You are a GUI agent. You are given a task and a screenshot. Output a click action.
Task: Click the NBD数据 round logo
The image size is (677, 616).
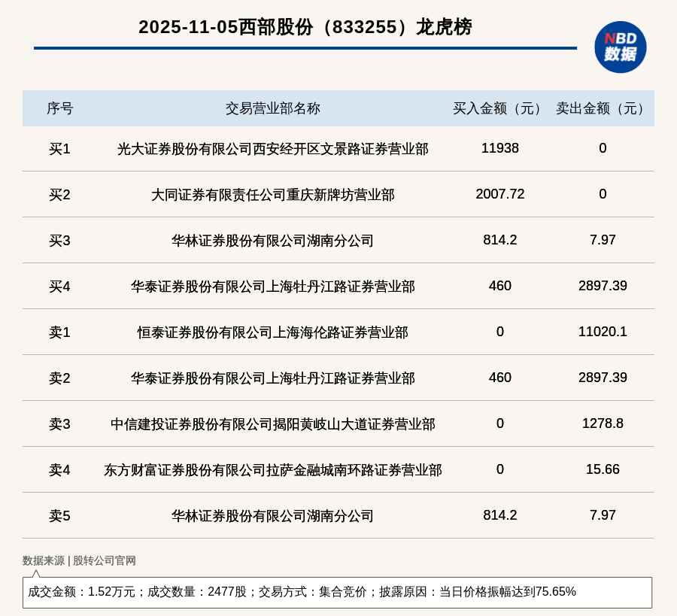(620, 47)
